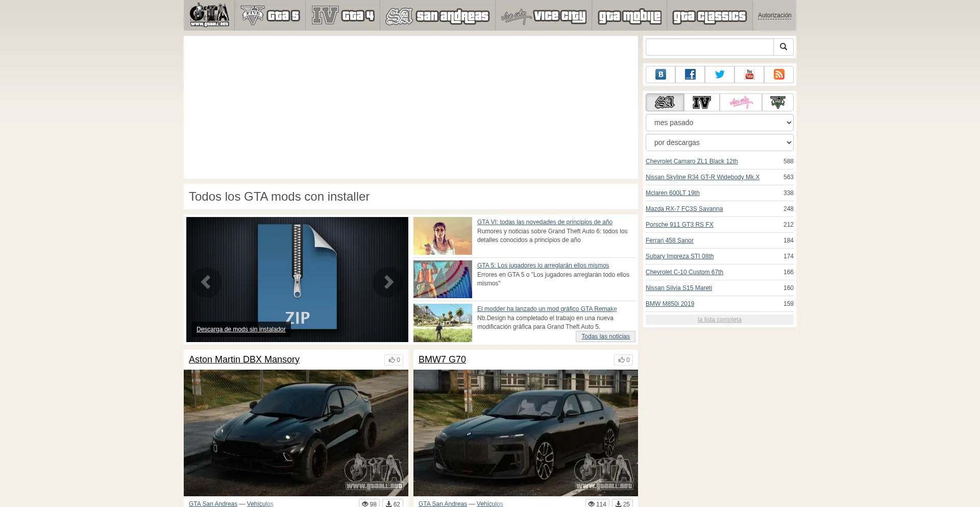Switch top list to San Andreas tab

click(x=665, y=102)
